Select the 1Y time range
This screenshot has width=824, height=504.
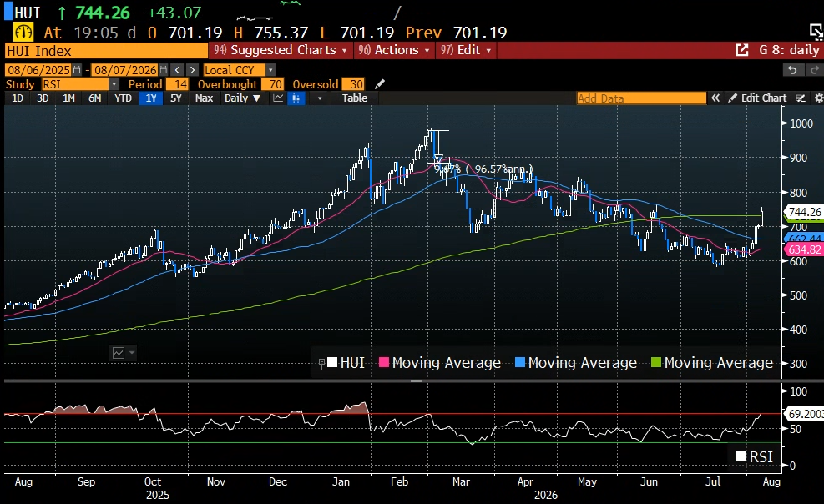(x=151, y=98)
